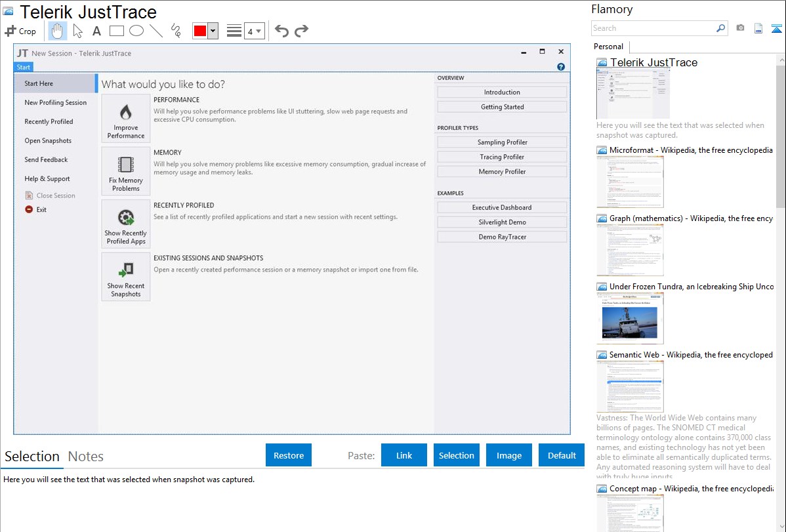Click the red color swatch

tap(200, 31)
